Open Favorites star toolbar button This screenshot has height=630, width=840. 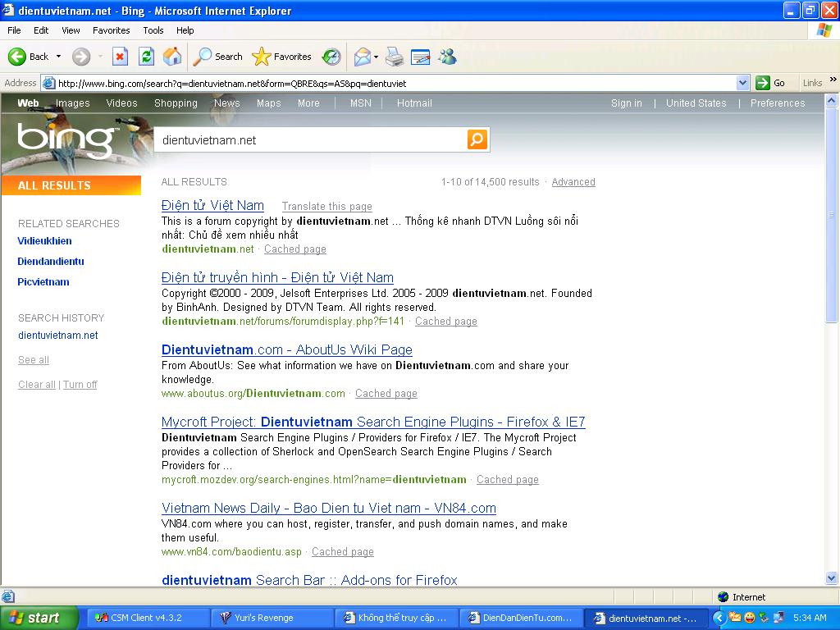coord(282,57)
